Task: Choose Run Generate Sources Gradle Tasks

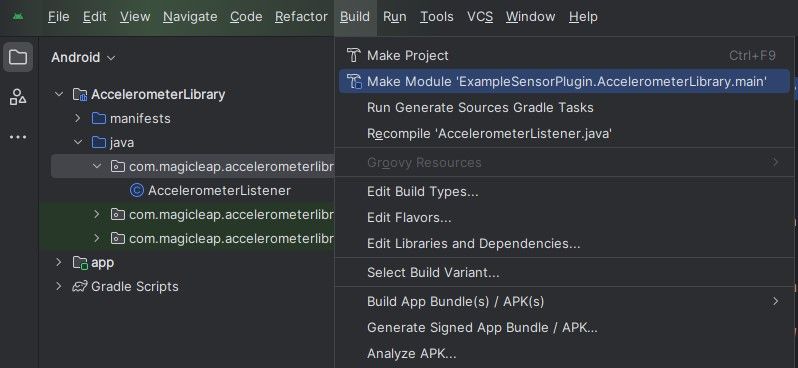Action: (x=564, y=107)
